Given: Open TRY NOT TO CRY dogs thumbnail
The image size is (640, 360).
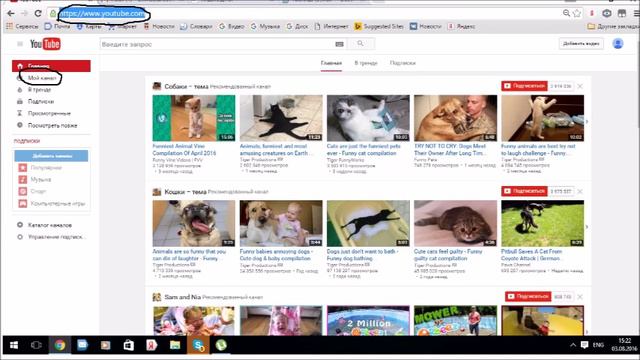Looking at the screenshot, I should [x=456, y=118].
